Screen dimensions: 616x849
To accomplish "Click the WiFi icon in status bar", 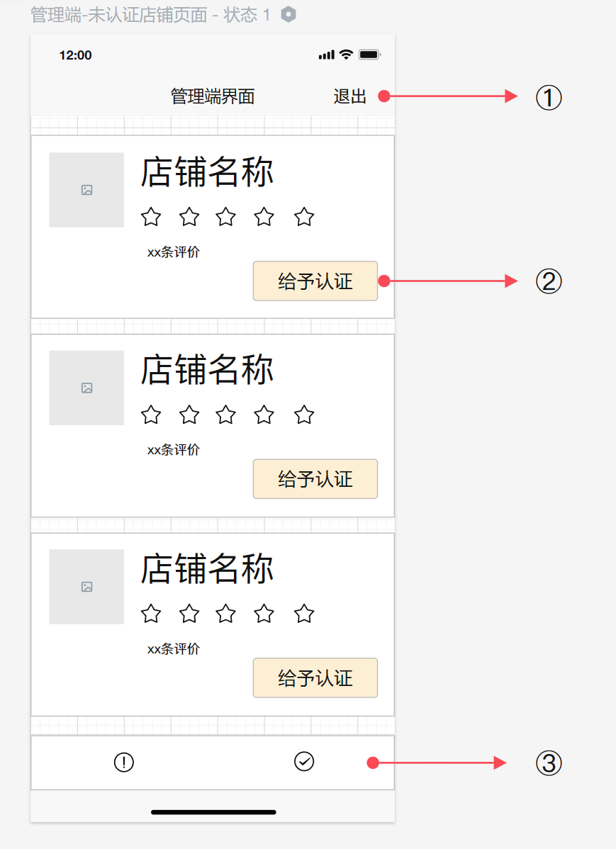I will tap(346, 54).
